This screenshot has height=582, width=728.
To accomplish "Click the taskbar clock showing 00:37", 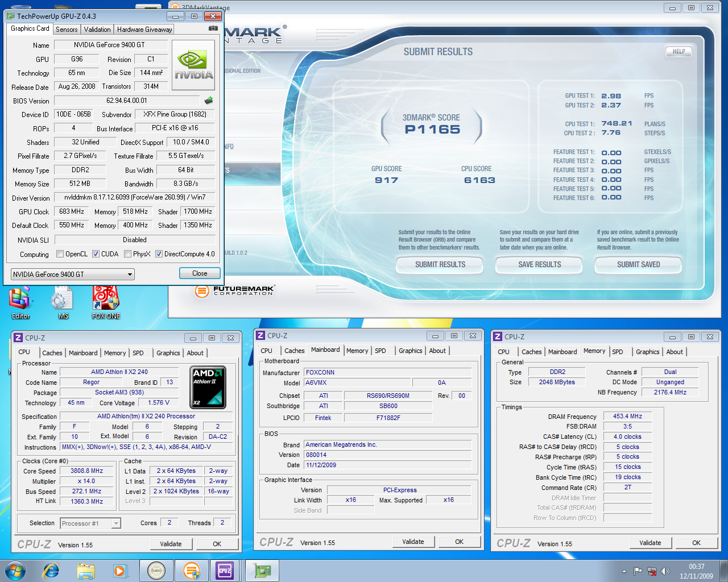I will pyautogui.click(x=696, y=571).
